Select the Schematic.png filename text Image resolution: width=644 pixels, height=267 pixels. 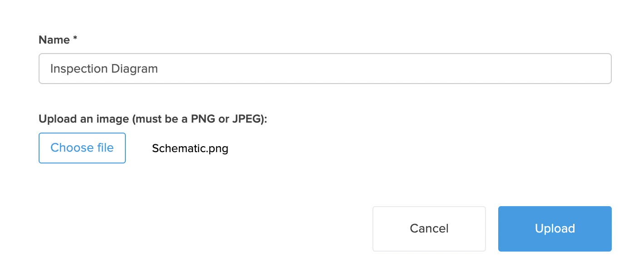[190, 148]
